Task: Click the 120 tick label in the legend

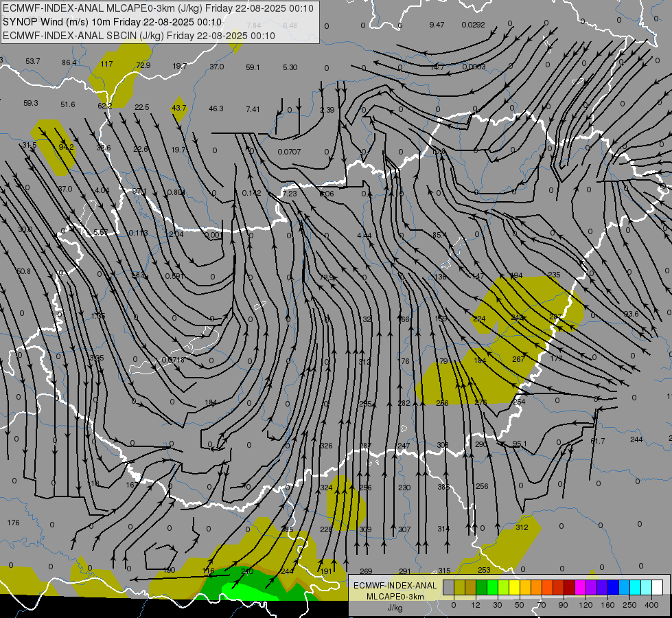Action: coord(586,605)
